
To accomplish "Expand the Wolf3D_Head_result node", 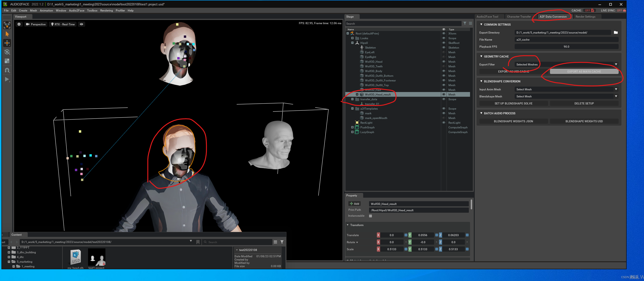I will click(357, 95).
